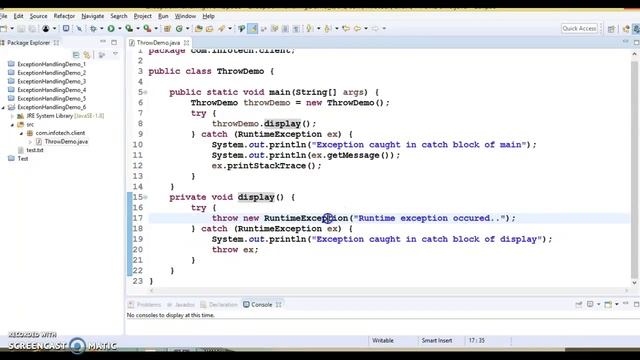Click the Open Type folder icon
Viewport: 640px width, 360px height.
199,29
